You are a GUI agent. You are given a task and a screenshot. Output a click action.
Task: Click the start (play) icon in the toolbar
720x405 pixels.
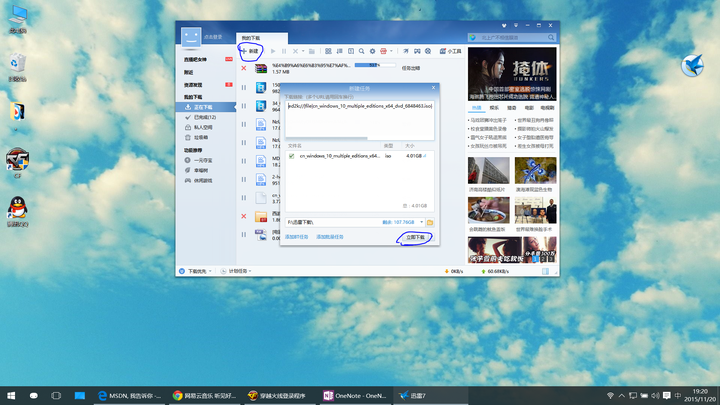coord(273,51)
